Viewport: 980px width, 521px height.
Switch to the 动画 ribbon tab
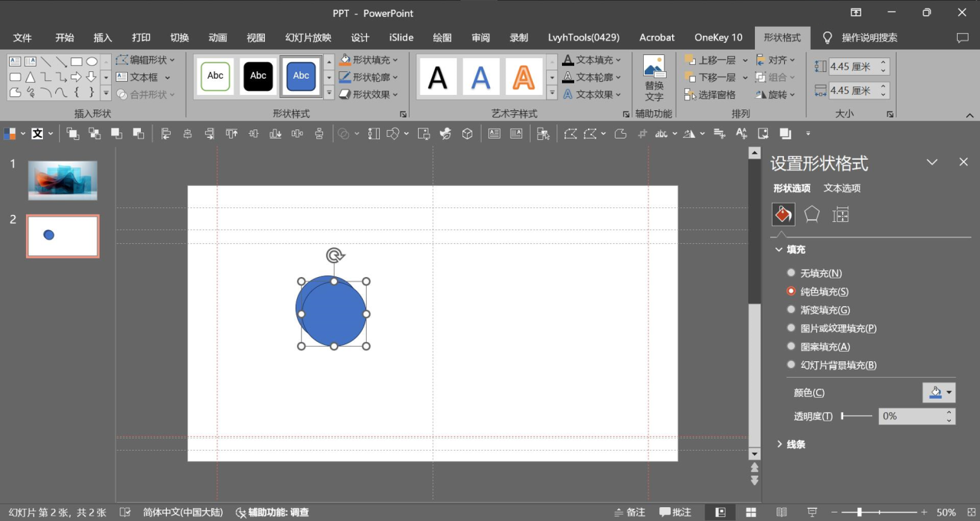[217, 37]
